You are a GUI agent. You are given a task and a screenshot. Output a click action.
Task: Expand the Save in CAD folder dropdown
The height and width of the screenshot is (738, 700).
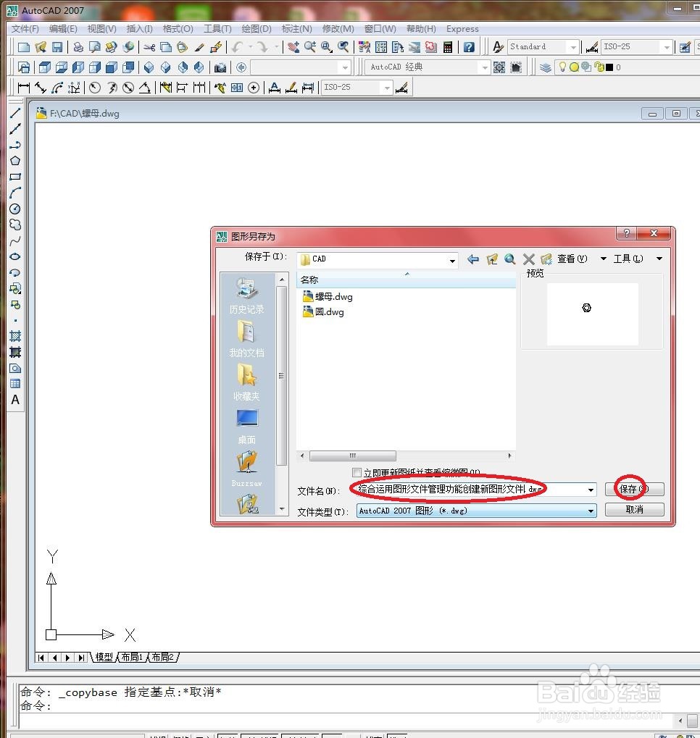click(452, 260)
